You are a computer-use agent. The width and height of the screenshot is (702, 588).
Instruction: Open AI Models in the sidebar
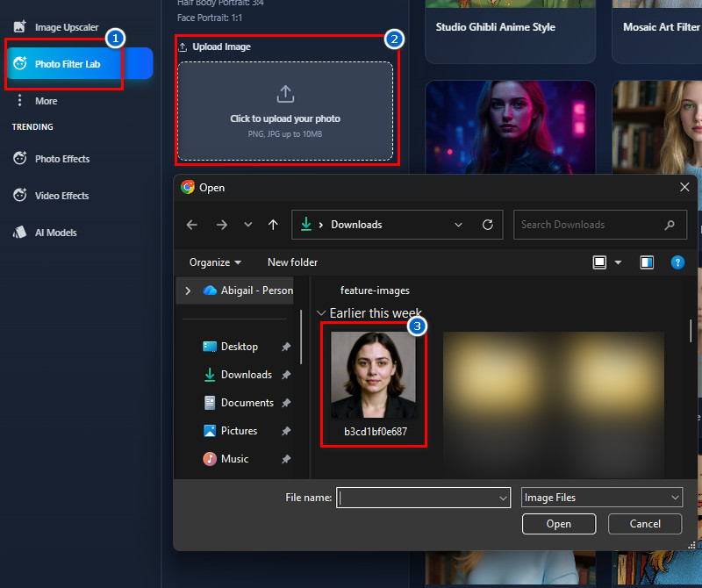(x=45, y=233)
